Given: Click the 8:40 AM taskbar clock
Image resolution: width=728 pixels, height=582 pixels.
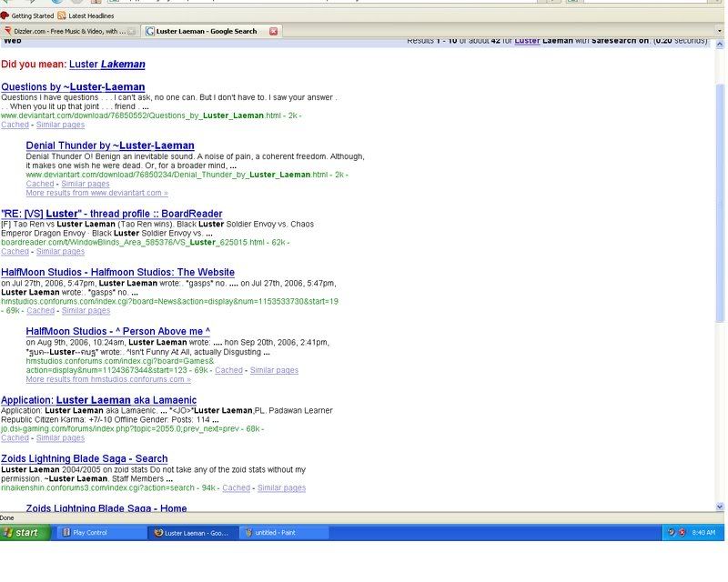Looking at the screenshot, I should (x=703, y=533).
